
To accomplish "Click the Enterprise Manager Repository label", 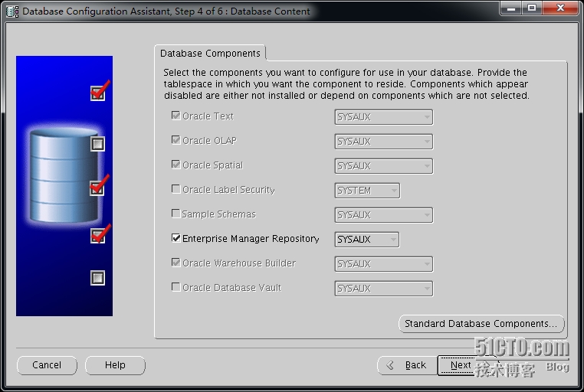I will pyautogui.click(x=251, y=239).
